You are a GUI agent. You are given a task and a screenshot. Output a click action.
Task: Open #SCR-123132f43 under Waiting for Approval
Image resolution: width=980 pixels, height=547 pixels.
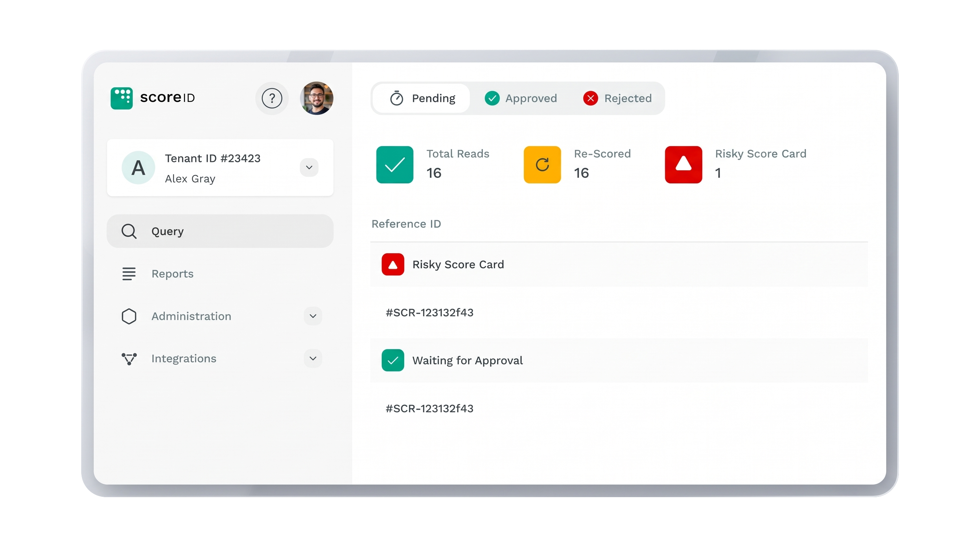[x=429, y=408]
